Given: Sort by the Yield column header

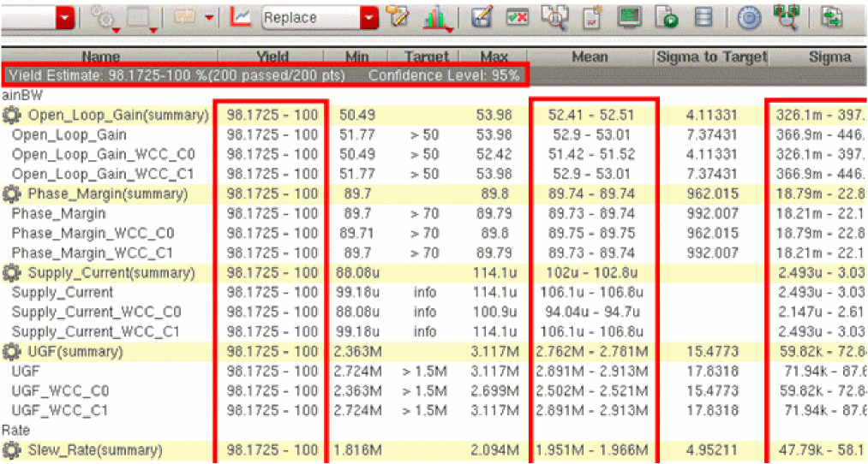Looking at the screenshot, I should coord(272,57).
